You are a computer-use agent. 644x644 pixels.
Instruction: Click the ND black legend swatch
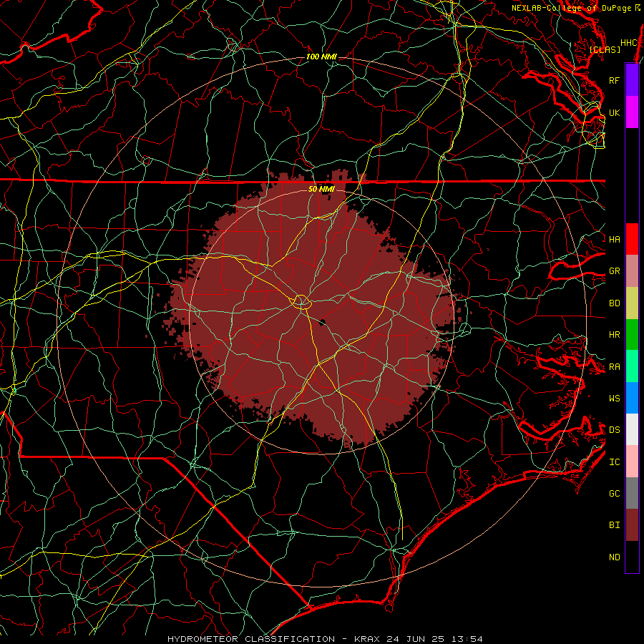[x=632, y=557]
